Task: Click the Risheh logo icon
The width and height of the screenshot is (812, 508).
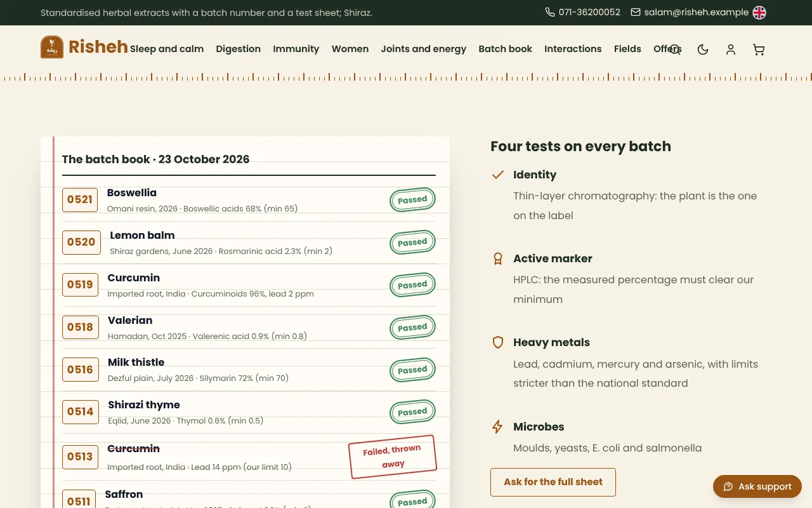Action: (52, 47)
